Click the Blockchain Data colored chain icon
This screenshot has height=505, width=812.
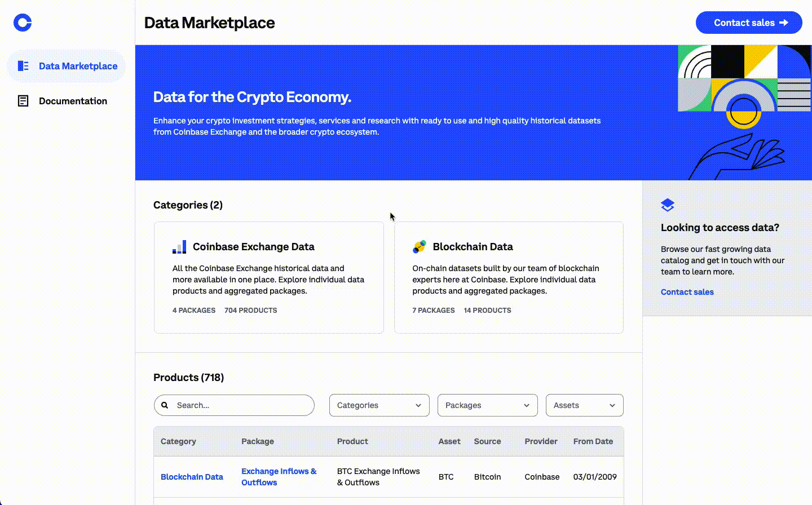pos(420,246)
